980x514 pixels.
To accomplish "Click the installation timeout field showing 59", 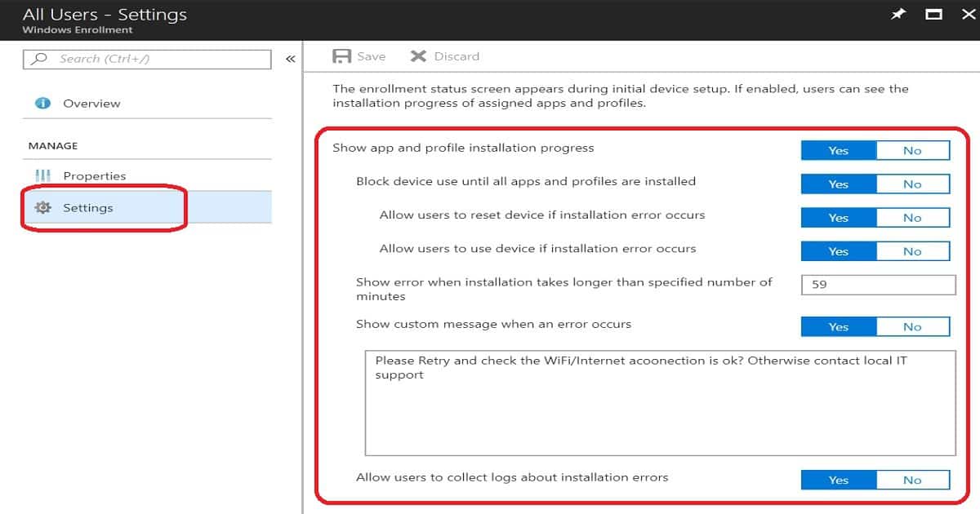I will point(878,284).
